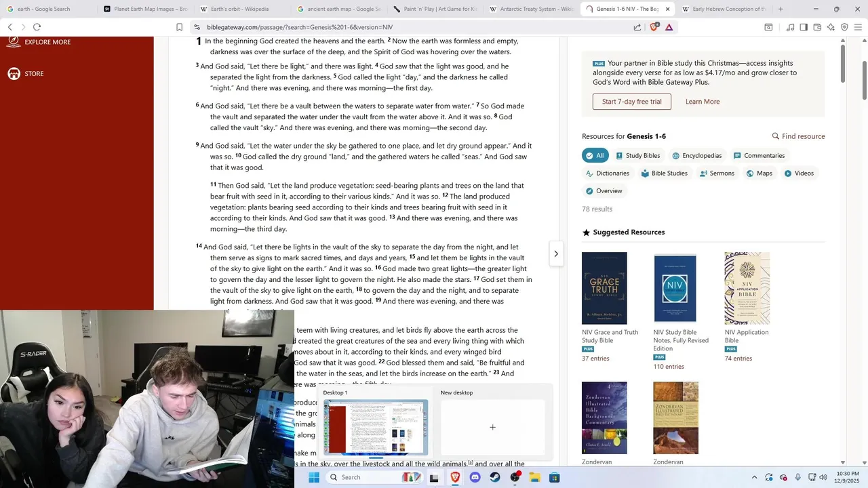The image size is (868, 488).
Task: Click the microphone icon in the system tray
Action: pos(798,477)
